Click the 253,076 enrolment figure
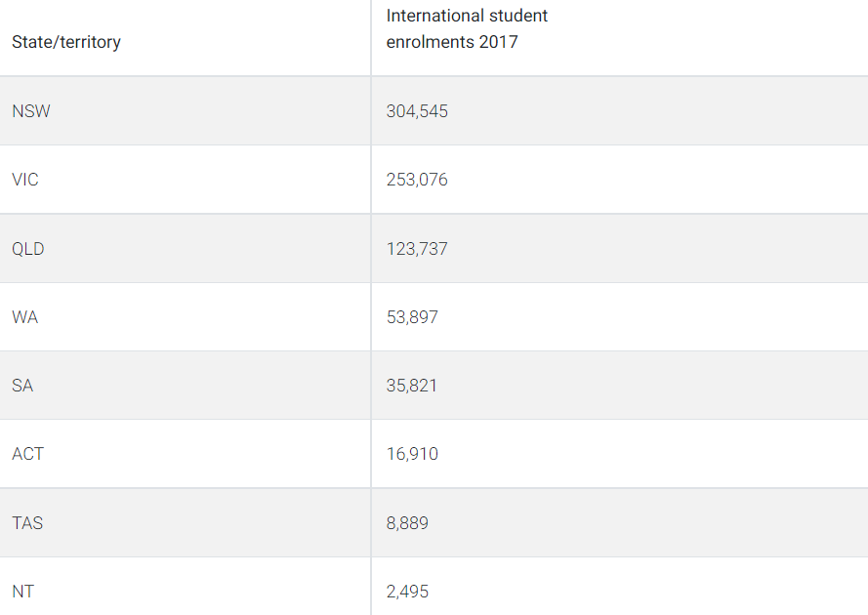This screenshot has width=868, height=615. (x=417, y=180)
